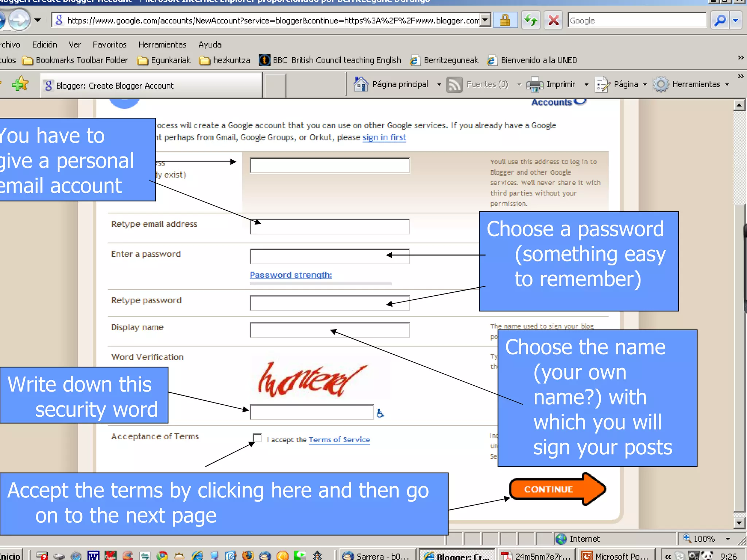This screenshot has width=747, height=560.
Task: Expand the Imprimir dropdown arrow
Action: point(586,85)
